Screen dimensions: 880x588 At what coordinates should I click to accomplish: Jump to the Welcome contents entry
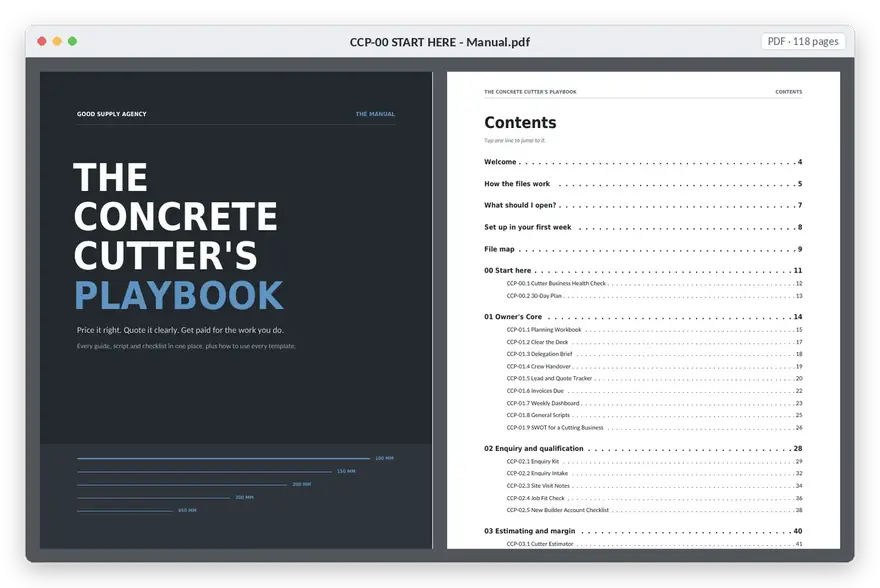(643, 162)
